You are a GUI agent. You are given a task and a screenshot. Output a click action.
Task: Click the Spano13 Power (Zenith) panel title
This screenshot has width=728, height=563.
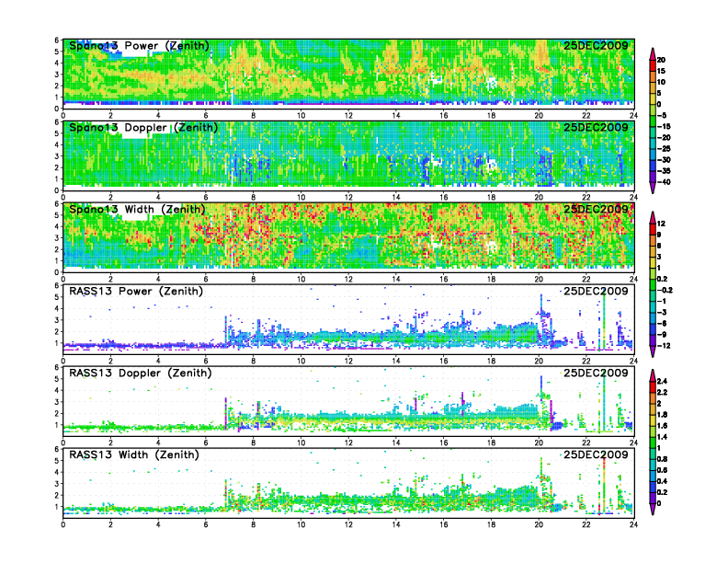pyautogui.click(x=139, y=45)
